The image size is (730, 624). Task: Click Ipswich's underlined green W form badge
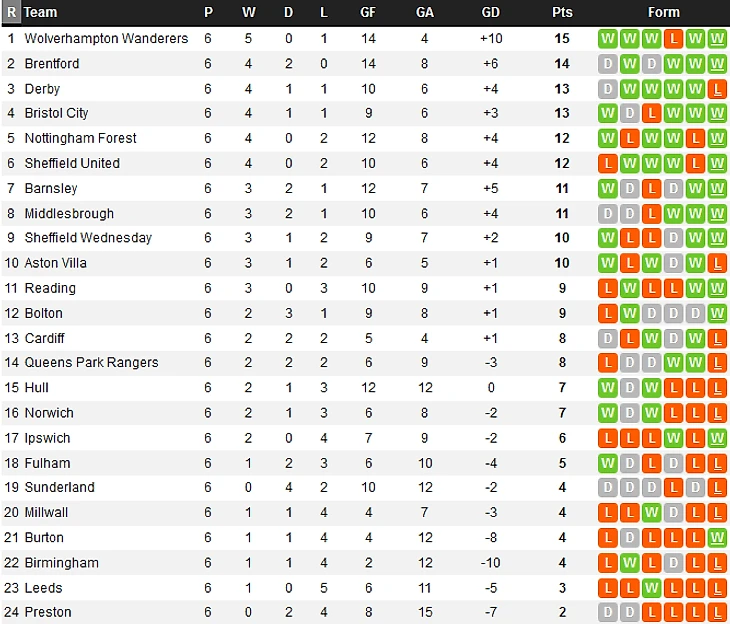[x=717, y=438]
